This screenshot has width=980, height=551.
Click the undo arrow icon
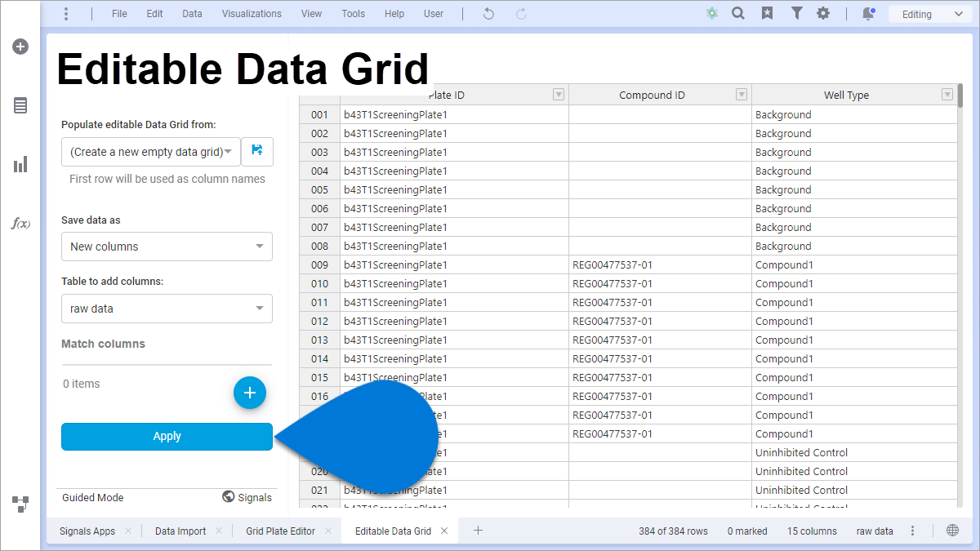[x=488, y=14]
